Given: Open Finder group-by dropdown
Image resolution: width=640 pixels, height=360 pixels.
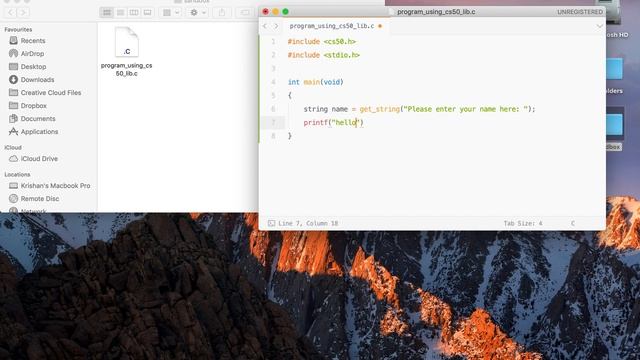Looking at the screenshot, I should click(171, 13).
